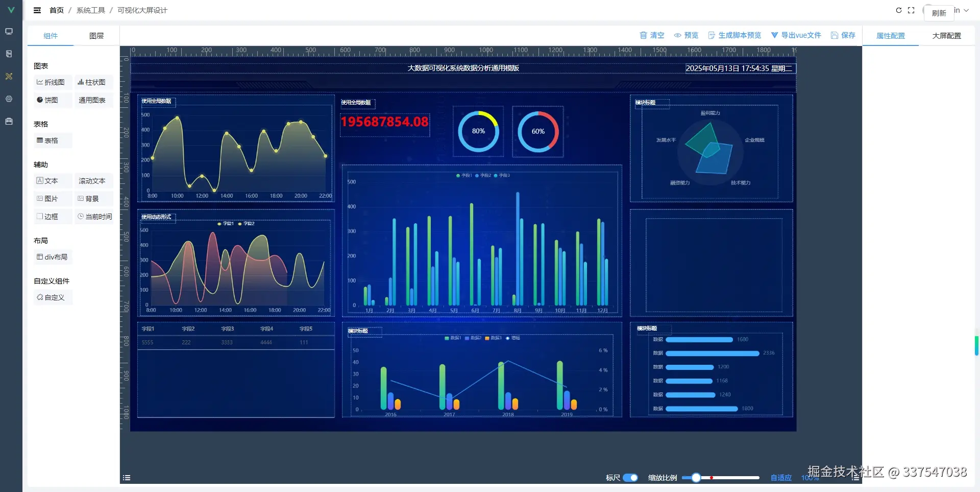Viewport: 980px width, 492px height.
Task: Go to 首页 in the breadcrumb
Action: point(57,10)
